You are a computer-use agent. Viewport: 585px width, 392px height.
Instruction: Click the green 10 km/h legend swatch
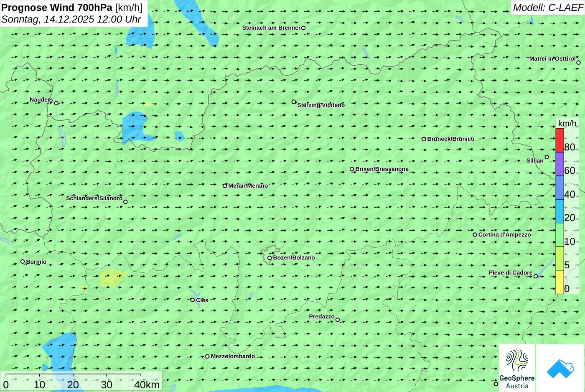point(560,235)
